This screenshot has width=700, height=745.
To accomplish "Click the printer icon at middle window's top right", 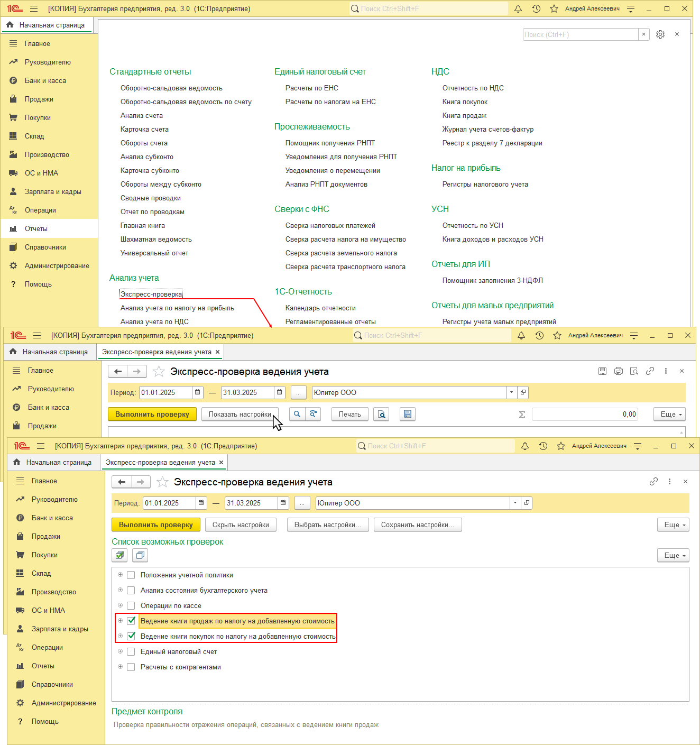I will (x=619, y=371).
